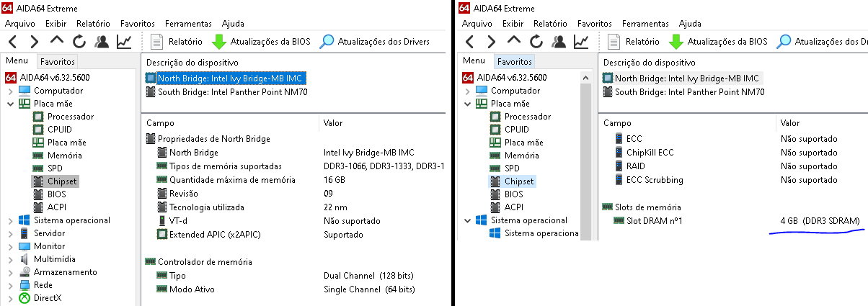Select CPUID in left window tree

pyautogui.click(x=59, y=130)
